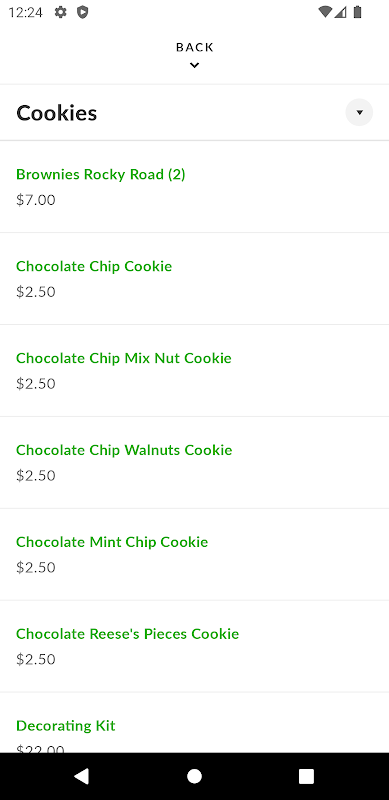Image resolution: width=389 pixels, height=800 pixels.
Task: Tap the shield icon in status bar
Action: pyautogui.click(x=83, y=12)
